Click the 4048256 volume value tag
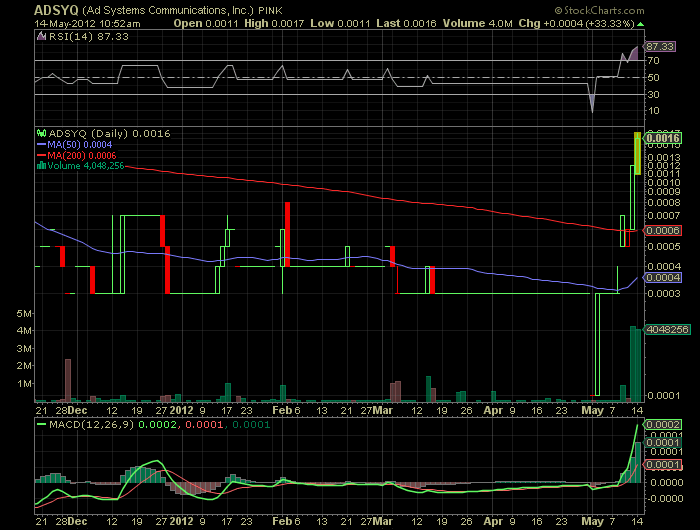The height and width of the screenshot is (530, 700). (667, 330)
